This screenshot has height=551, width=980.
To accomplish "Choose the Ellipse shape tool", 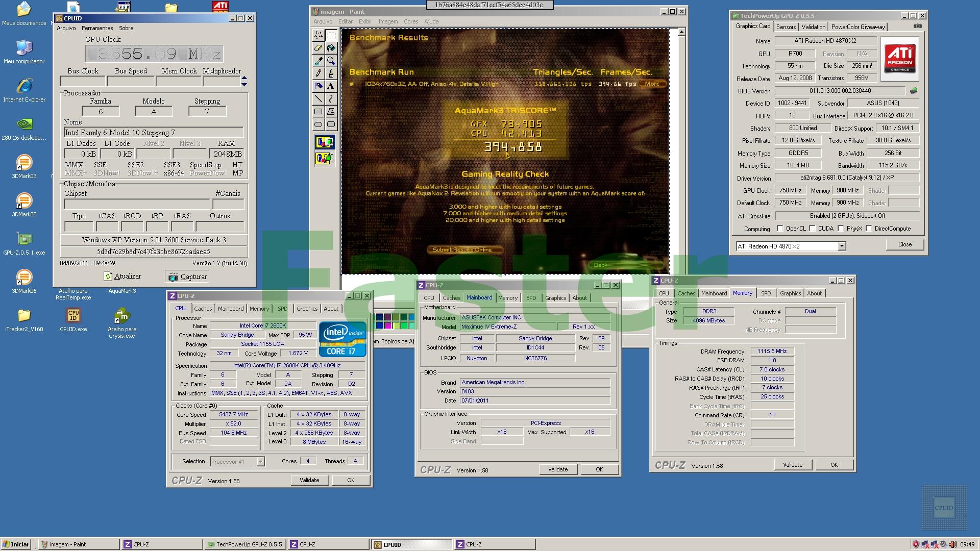I will pos(318,124).
